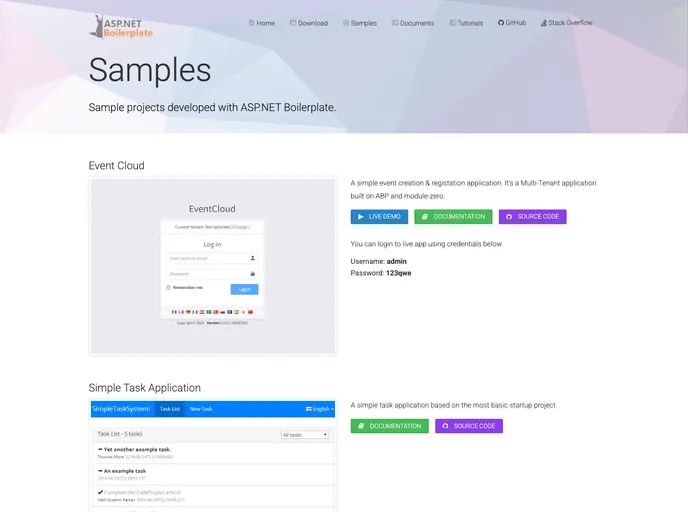The width and height of the screenshot is (688, 512).
Task: Click book icon on Simple Task Documentation
Action: (x=361, y=426)
